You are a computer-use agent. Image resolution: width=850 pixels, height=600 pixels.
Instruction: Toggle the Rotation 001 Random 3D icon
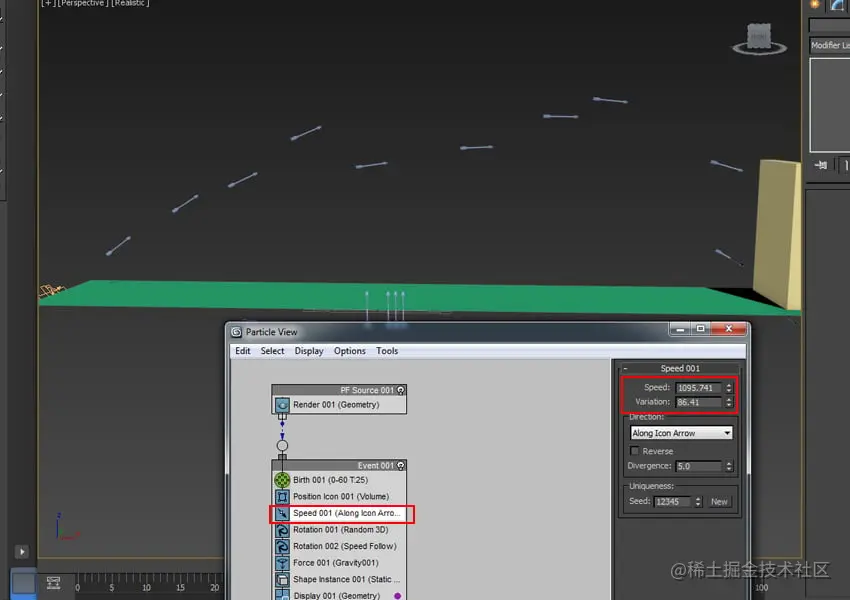[282, 530]
